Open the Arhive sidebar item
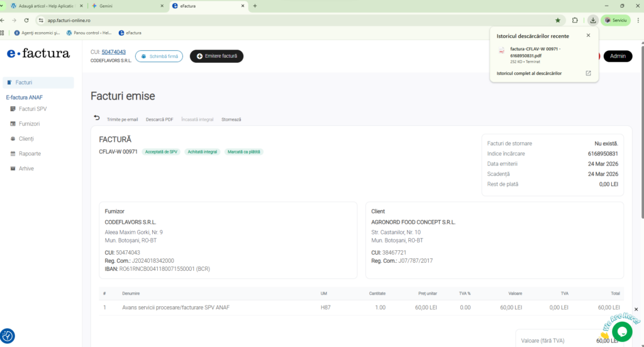The image size is (644, 347). pos(26,168)
